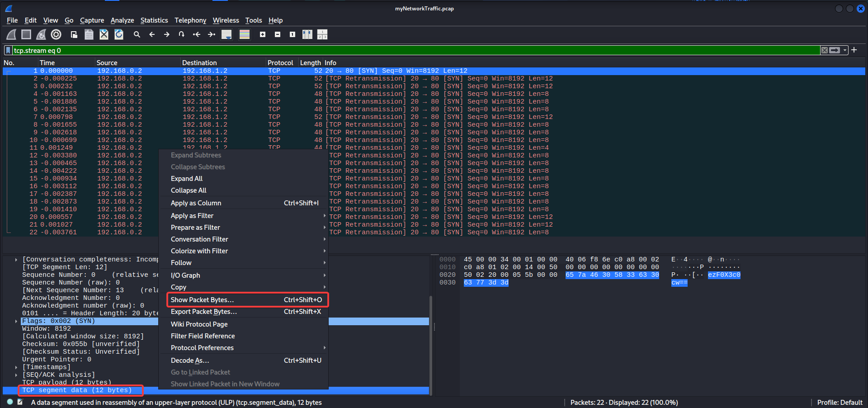Open the display filter history dropdown
The image size is (868, 408).
coord(845,50)
